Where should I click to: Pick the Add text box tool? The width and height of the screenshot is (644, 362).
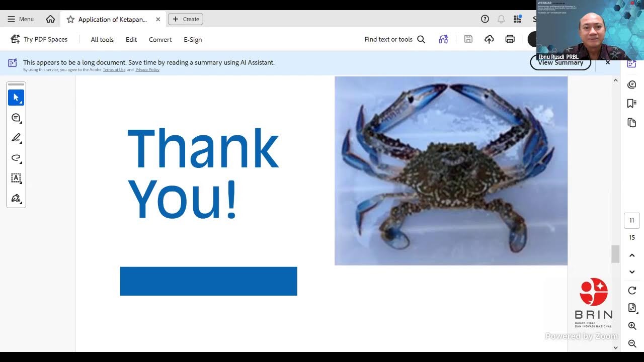[x=16, y=178]
